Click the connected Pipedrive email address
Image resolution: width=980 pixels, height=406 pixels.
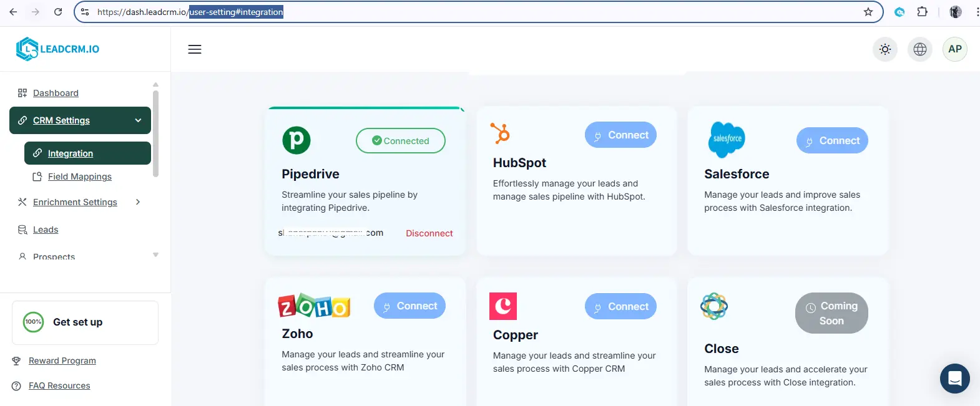[331, 233]
